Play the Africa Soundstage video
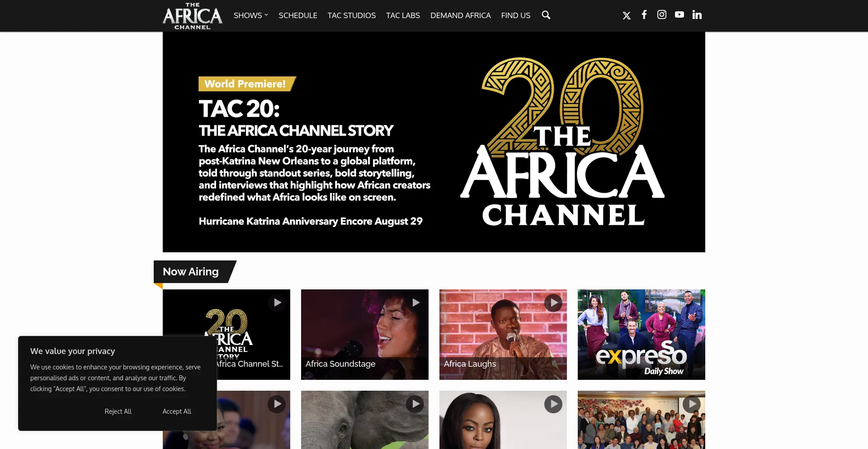 [x=415, y=302]
